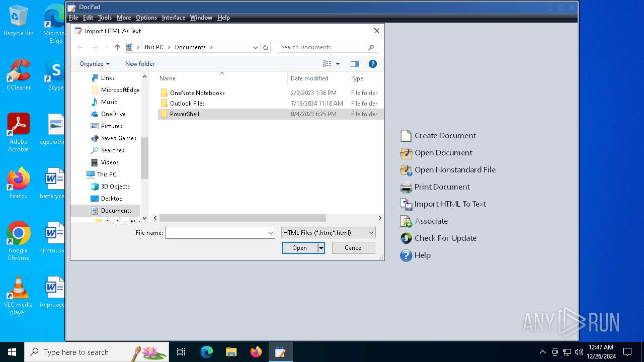
Task: Expand the address bar previous locations dropdown
Action: click(256, 47)
